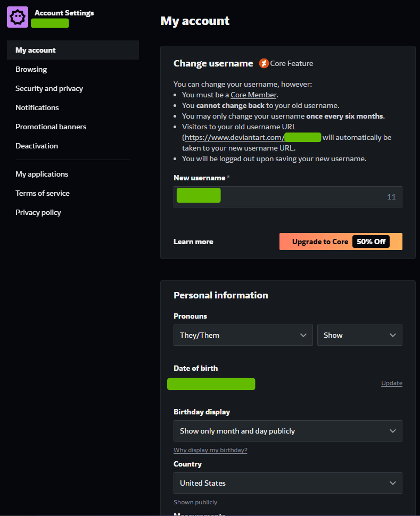Click the Learn more link
Screen dimensions: 420x516
pyautogui.click(x=193, y=242)
